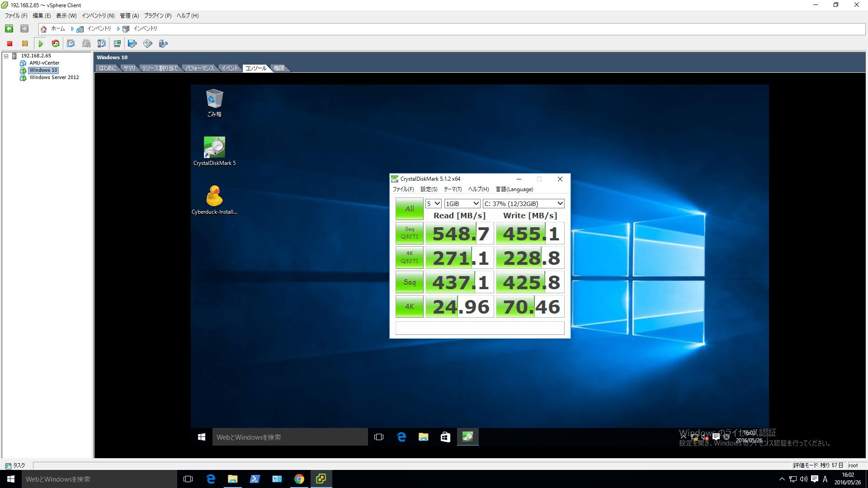Viewport: 868px width, 488px height.
Task: Run the Seq Q32T1 benchmark
Action: (x=410, y=233)
